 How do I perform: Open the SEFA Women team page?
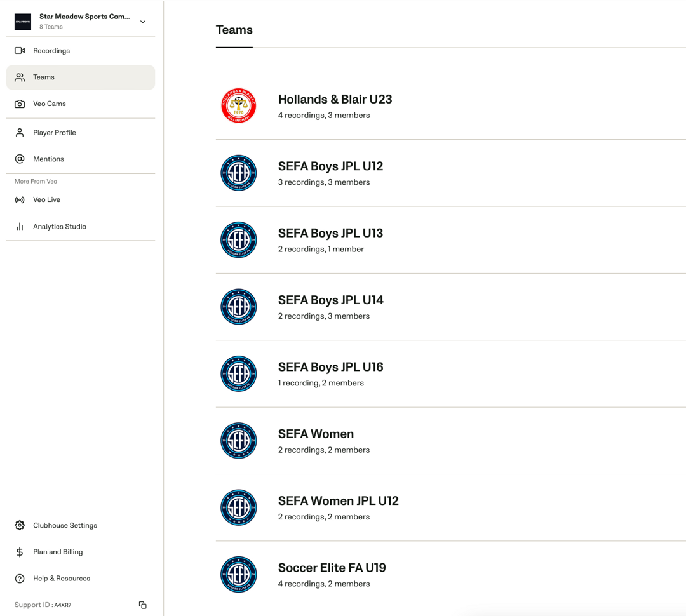(x=316, y=434)
